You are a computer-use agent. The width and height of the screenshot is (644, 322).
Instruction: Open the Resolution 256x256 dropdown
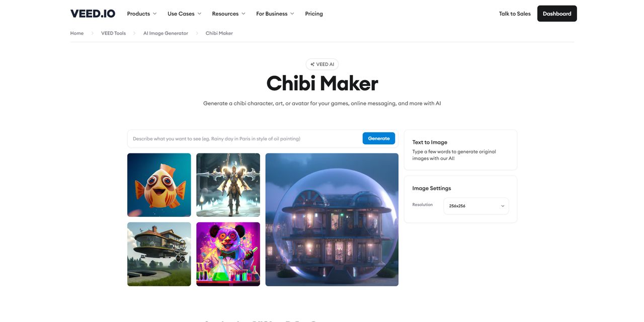tap(476, 206)
